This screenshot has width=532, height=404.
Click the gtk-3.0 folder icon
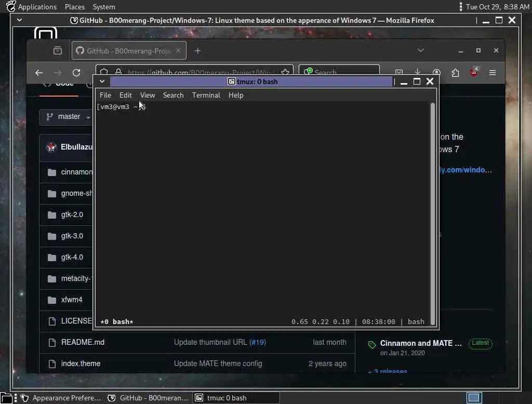point(52,236)
